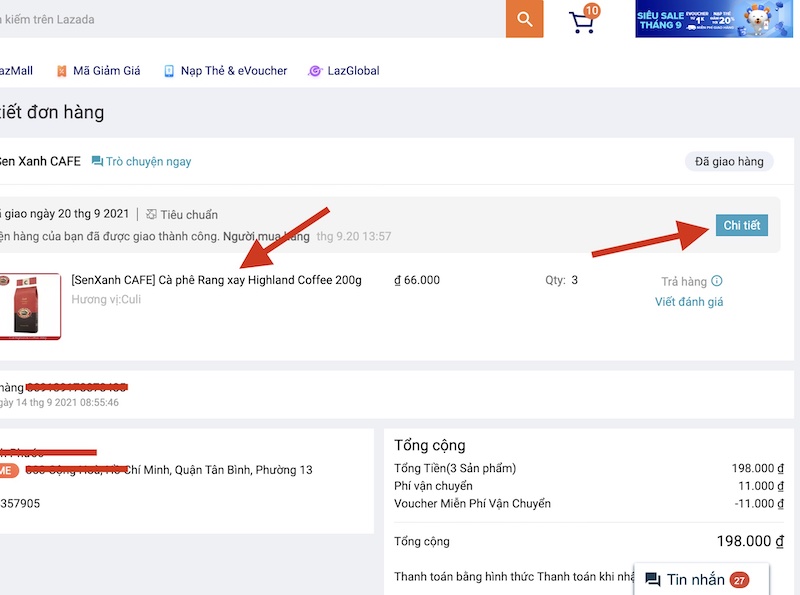Viewport: 800px width, 595px height.
Task: Click the Trả hàng return link
Action: click(683, 281)
